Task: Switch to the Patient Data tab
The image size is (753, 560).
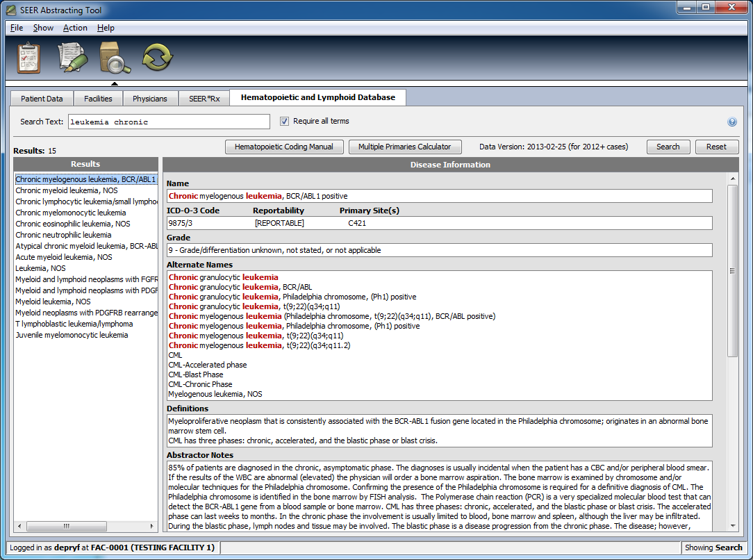Action: tap(42, 99)
